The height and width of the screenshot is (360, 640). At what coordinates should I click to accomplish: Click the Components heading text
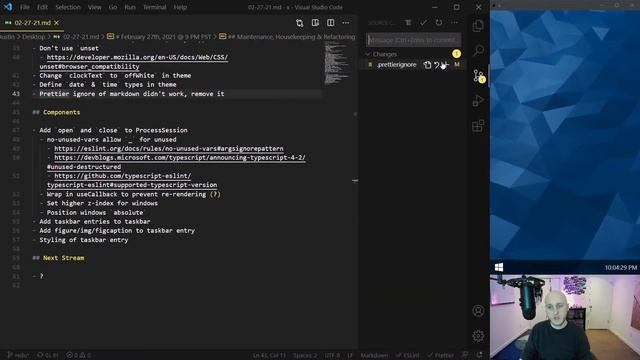61,112
